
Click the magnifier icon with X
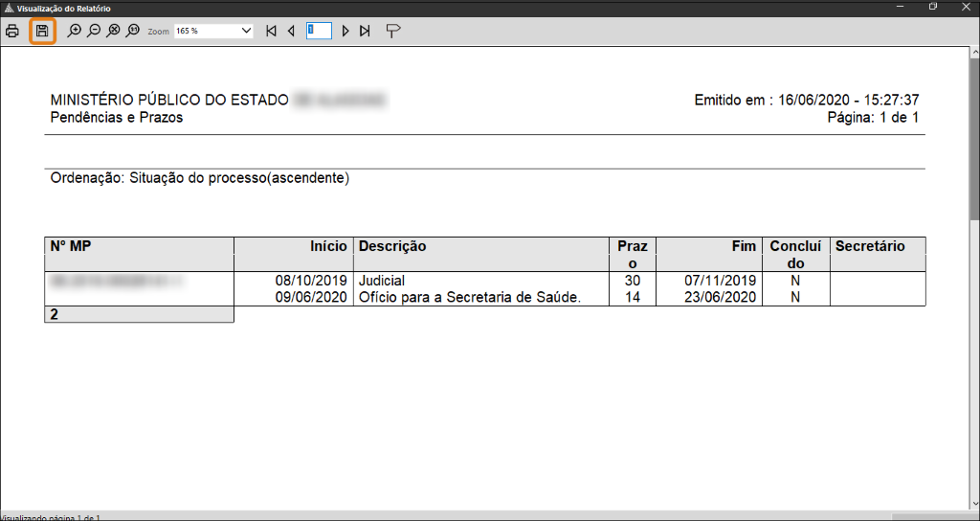pos(113,31)
